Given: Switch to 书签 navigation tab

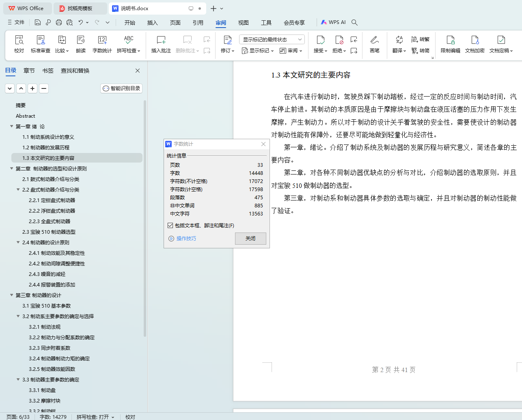Looking at the screenshot, I should [48, 71].
